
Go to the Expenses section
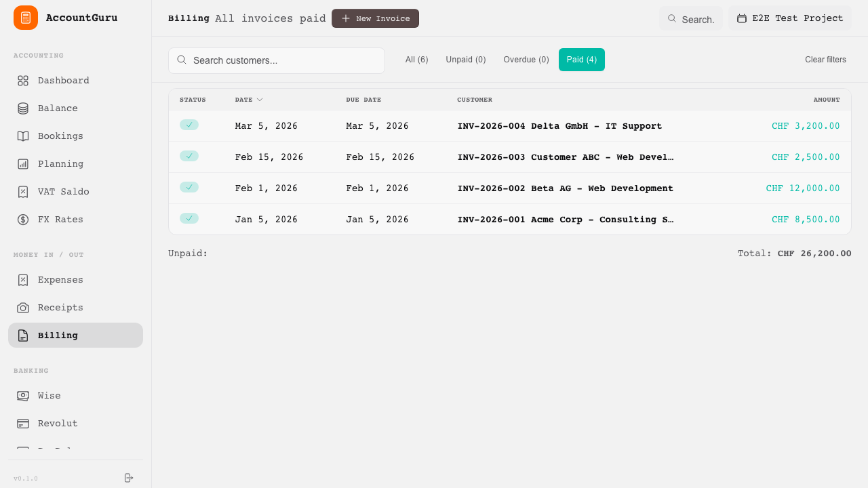click(x=60, y=279)
